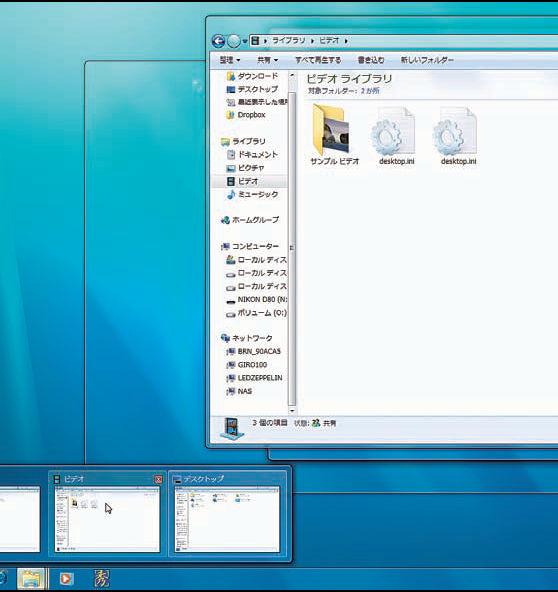Image resolution: width=558 pixels, height=592 pixels.
Task: Select the サンプル ビデオ folder
Action: [x=334, y=135]
